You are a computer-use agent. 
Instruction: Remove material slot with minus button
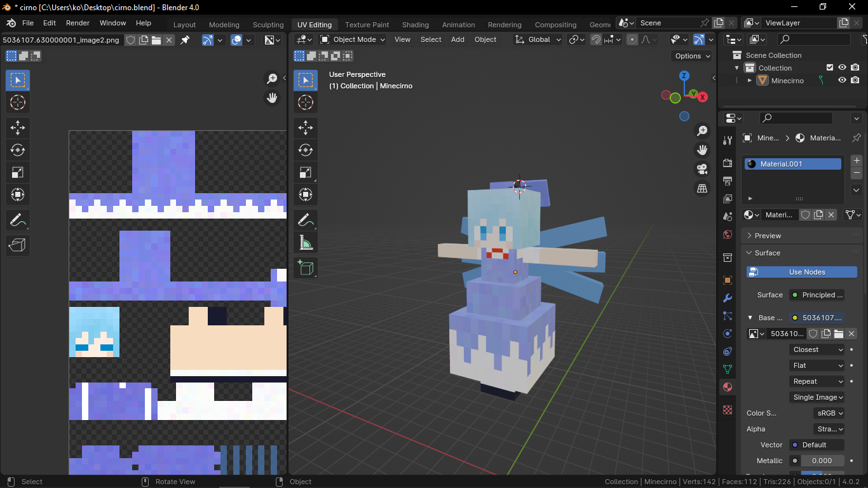(856, 173)
